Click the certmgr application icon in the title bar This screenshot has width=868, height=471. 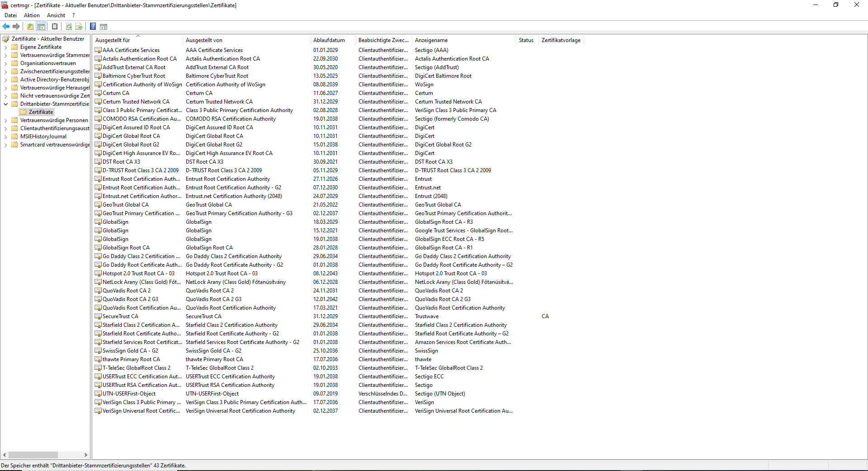click(x=5, y=5)
